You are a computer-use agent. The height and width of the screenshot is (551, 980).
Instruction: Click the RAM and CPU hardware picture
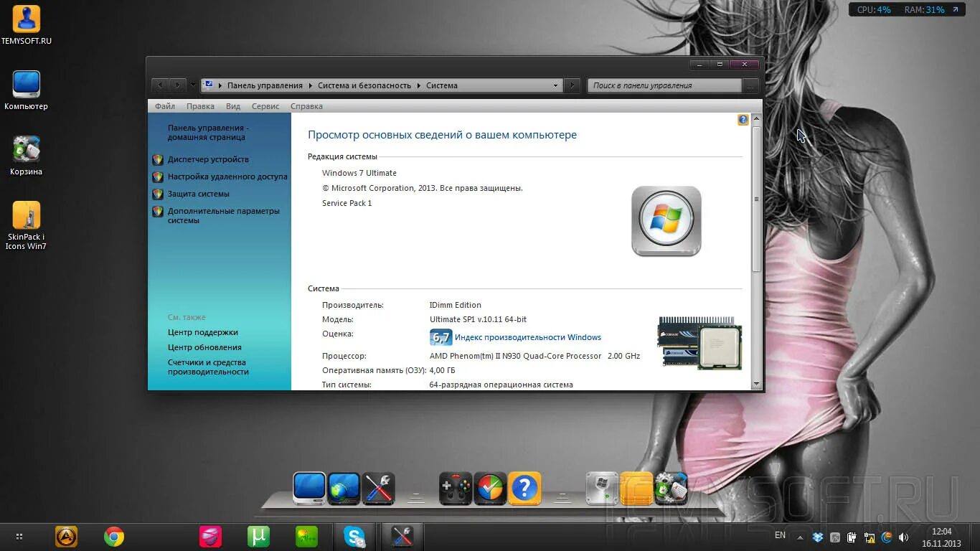699,342
